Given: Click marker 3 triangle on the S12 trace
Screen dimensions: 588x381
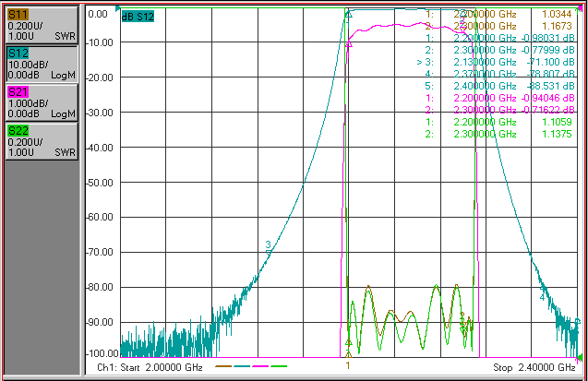Looking at the screenshot, I should [x=269, y=254].
